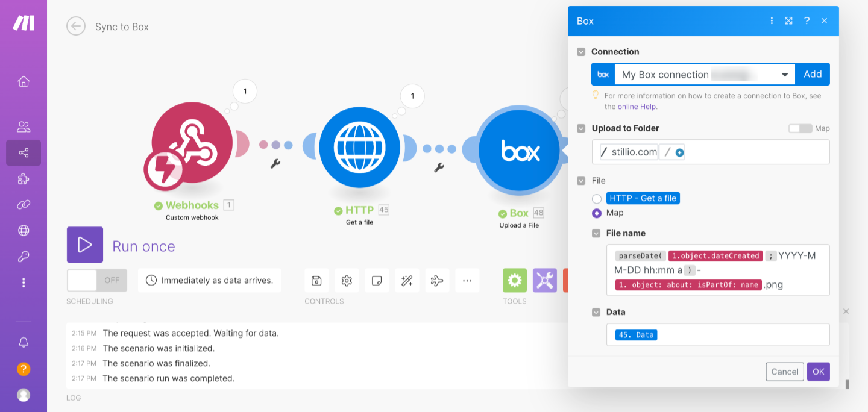Add a new Box connection
This screenshot has width=868, height=412.
[813, 74]
